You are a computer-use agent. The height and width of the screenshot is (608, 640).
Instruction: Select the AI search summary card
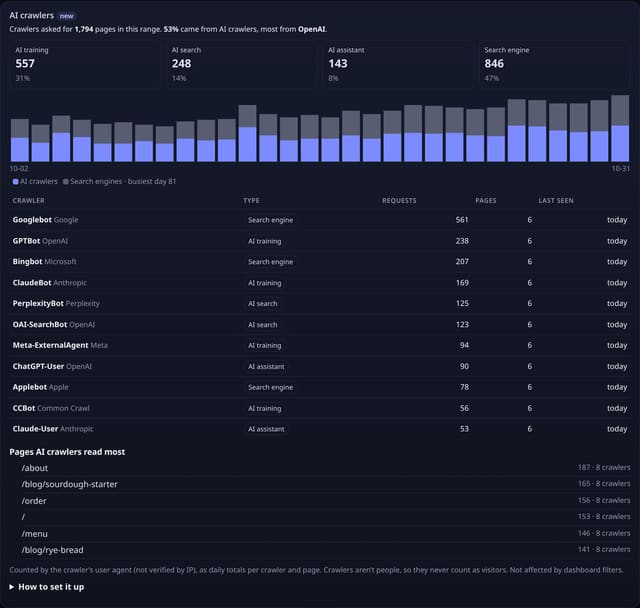(x=242, y=64)
